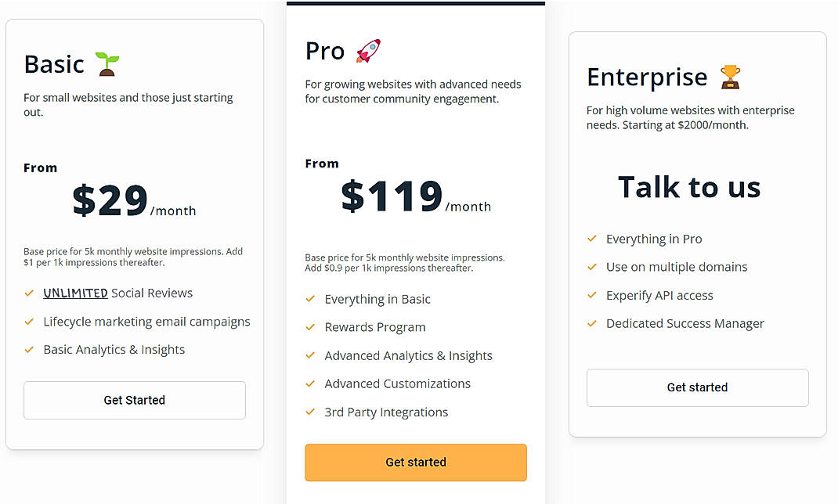Click checkmark beside 3rd Party Integrations
The image size is (838, 504).
click(x=310, y=412)
